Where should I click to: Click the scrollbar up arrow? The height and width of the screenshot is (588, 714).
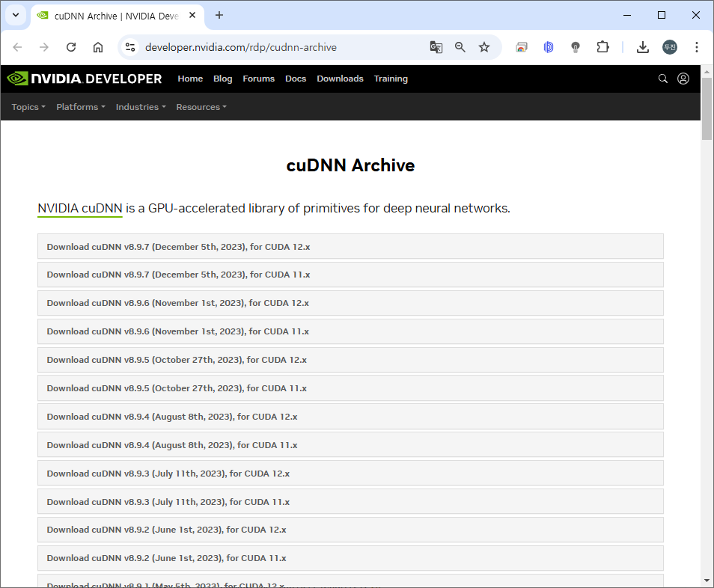(707, 72)
